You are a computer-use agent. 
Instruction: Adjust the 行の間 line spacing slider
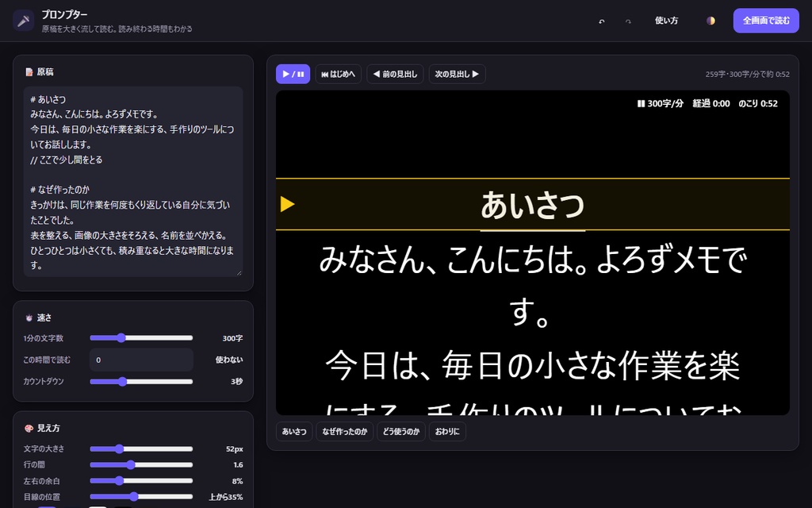point(141,465)
